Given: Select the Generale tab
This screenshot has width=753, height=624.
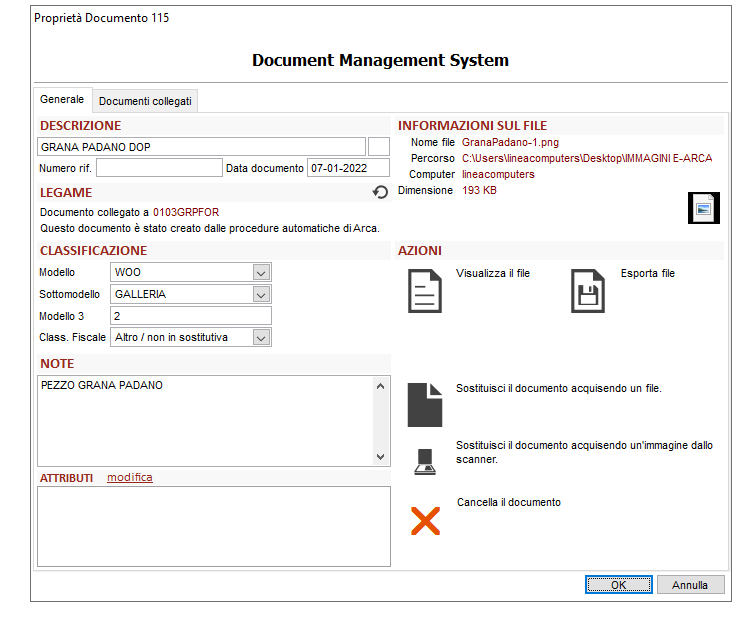Looking at the screenshot, I should pyautogui.click(x=62, y=100).
